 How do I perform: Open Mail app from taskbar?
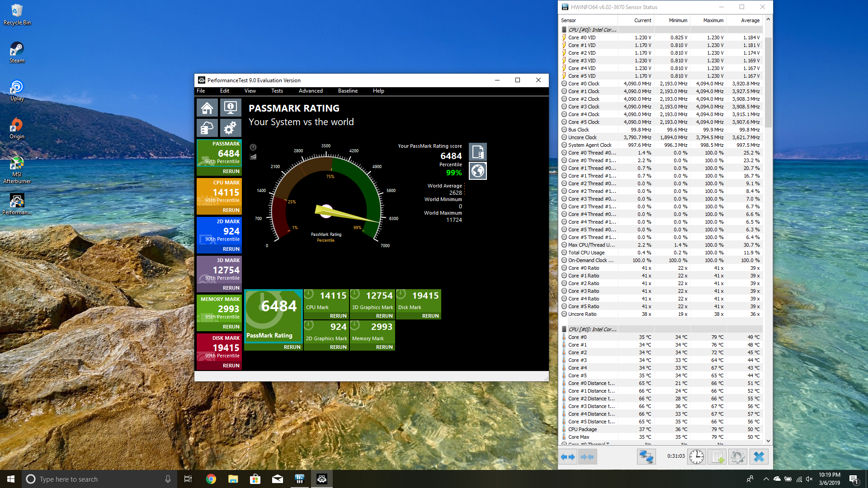pyautogui.click(x=277, y=479)
